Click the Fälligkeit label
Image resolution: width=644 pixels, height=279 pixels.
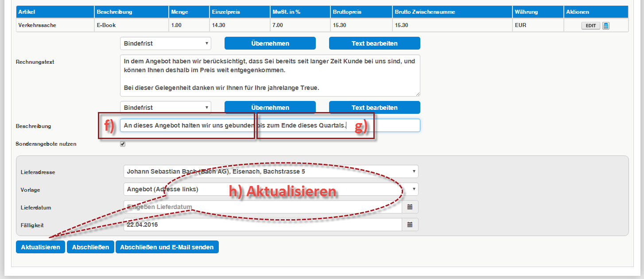pyautogui.click(x=32, y=225)
